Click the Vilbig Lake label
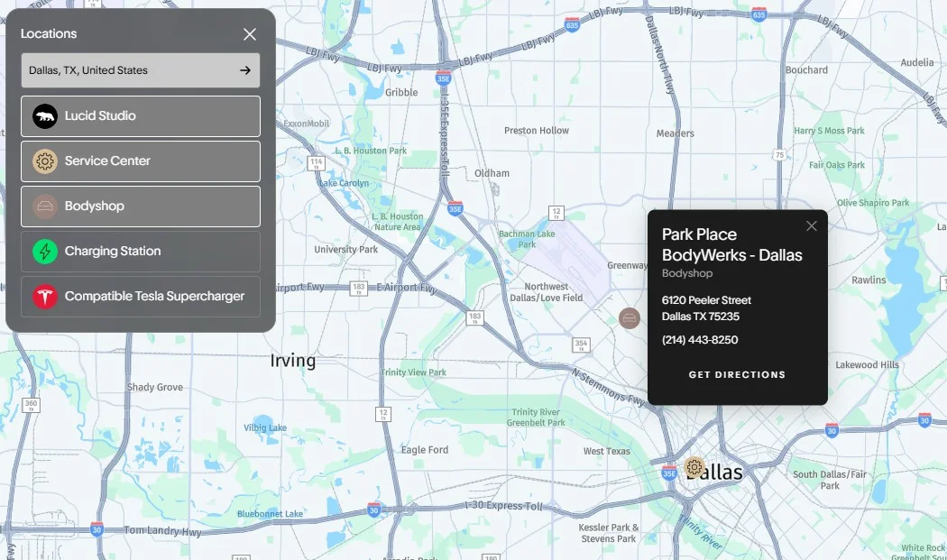947x560 pixels. pos(265,427)
